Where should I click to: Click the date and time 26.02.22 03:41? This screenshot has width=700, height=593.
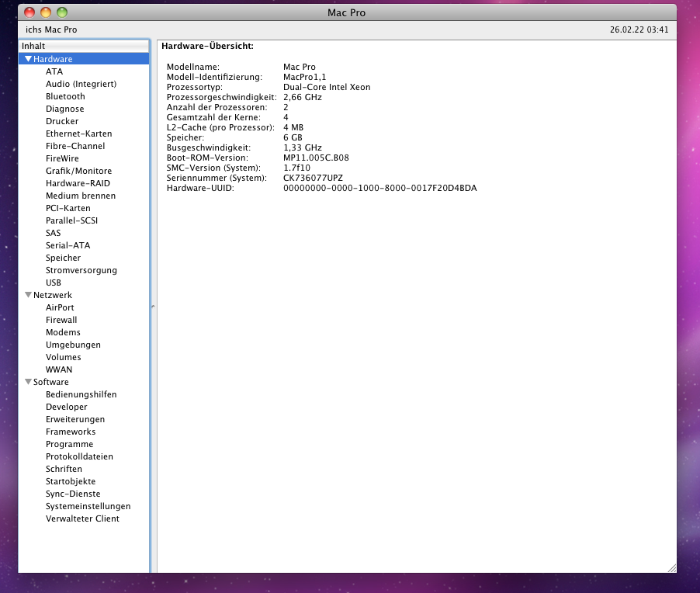coord(639,29)
